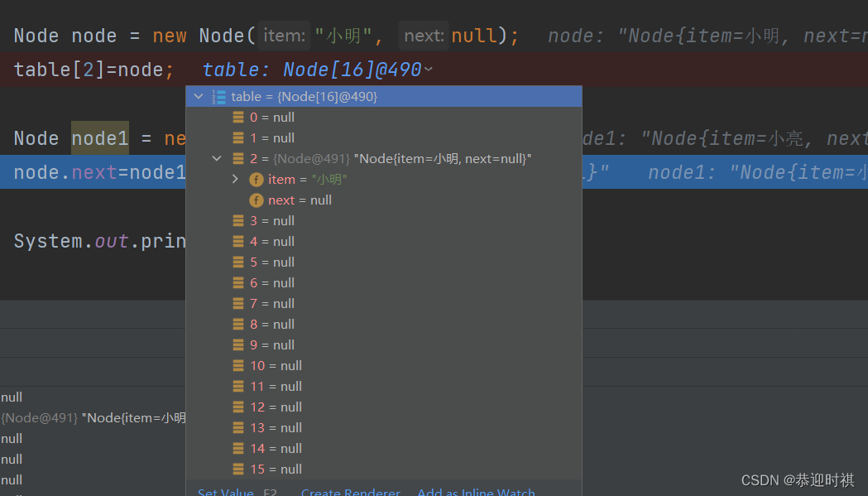Screen dimensions: 868x496
Task: Expand the item field of node 2
Action: pyautogui.click(x=235, y=179)
